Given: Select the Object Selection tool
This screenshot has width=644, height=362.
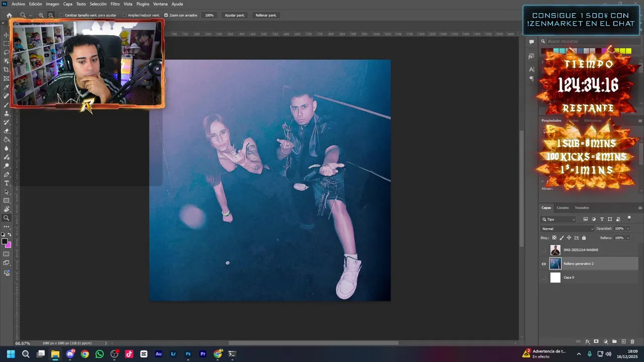Looking at the screenshot, I should (7, 61).
